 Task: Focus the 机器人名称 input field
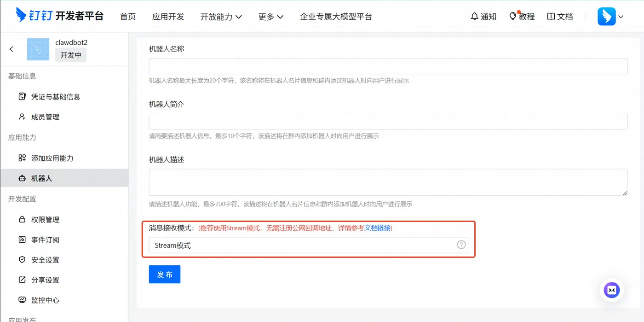tap(388, 66)
